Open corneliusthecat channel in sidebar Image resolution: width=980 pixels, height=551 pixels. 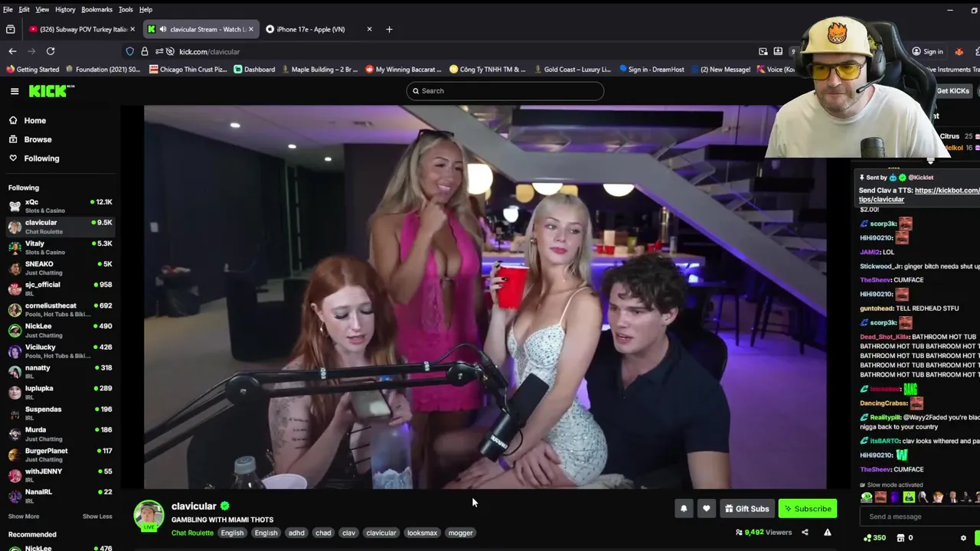(x=60, y=309)
